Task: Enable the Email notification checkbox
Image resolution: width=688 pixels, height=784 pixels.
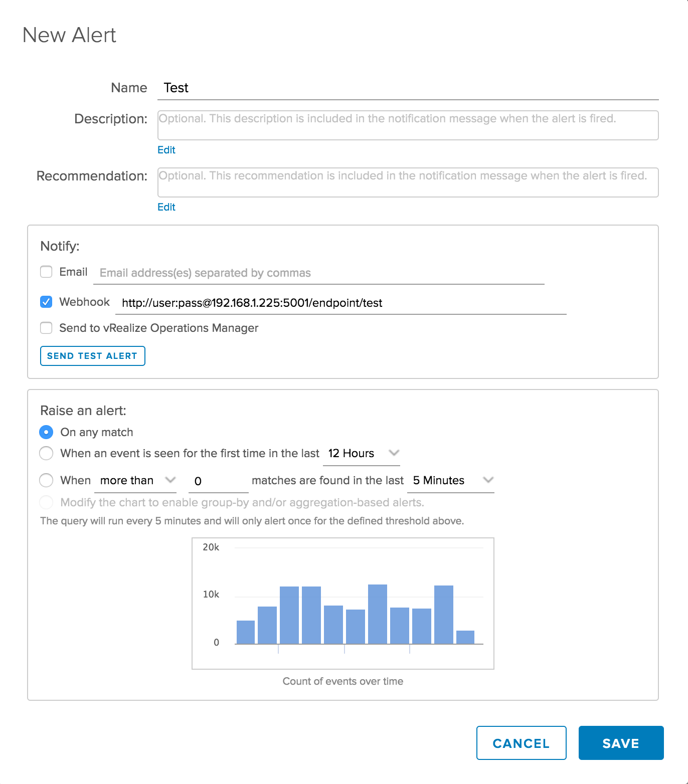Action: 46,272
